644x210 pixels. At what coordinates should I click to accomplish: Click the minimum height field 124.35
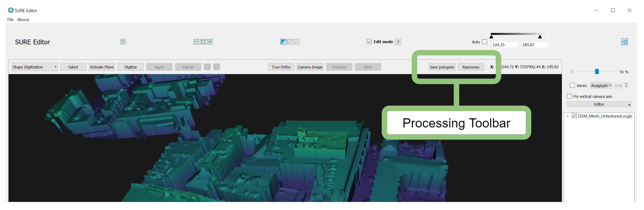coord(505,45)
